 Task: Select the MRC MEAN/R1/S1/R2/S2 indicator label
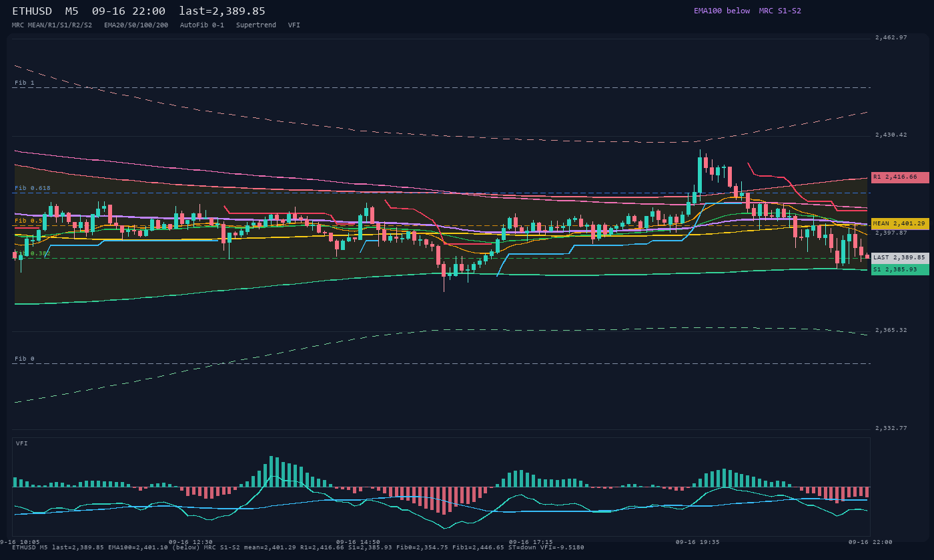pos(52,25)
